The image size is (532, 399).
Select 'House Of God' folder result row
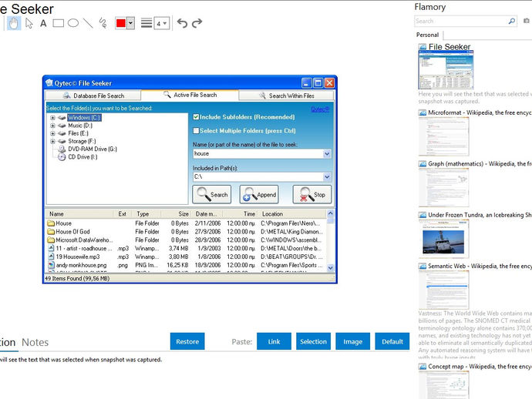pos(186,232)
